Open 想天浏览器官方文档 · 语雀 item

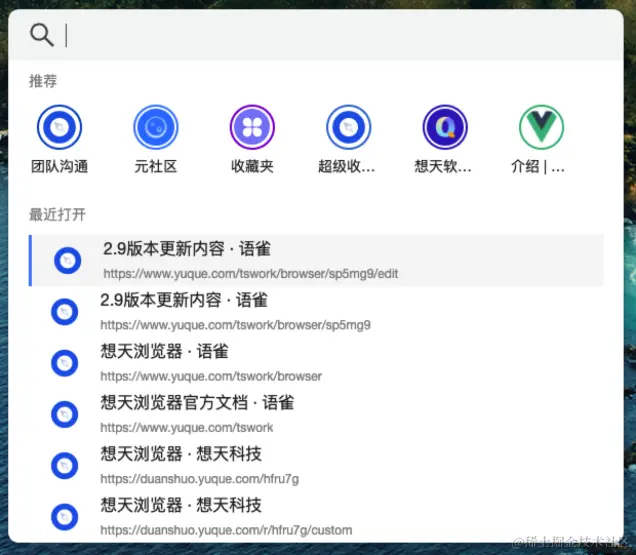pos(197,402)
